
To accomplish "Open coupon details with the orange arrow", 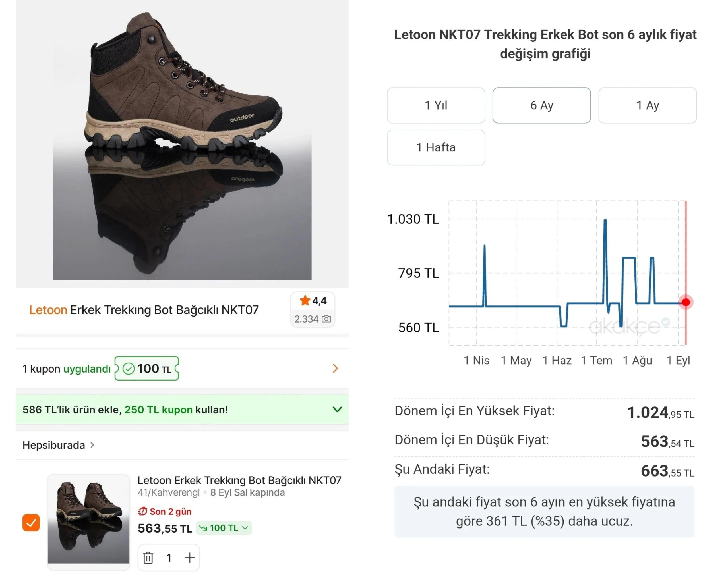I will point(335,368).
